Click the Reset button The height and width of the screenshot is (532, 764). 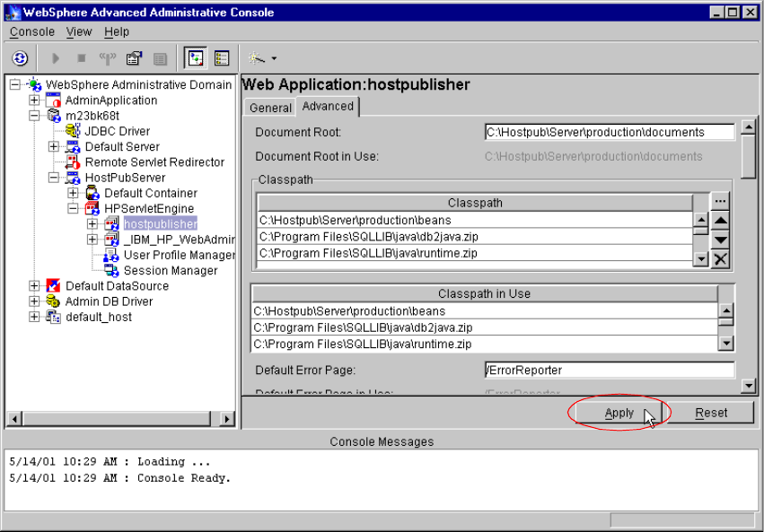pyautogui.click(x=712, y=413)
